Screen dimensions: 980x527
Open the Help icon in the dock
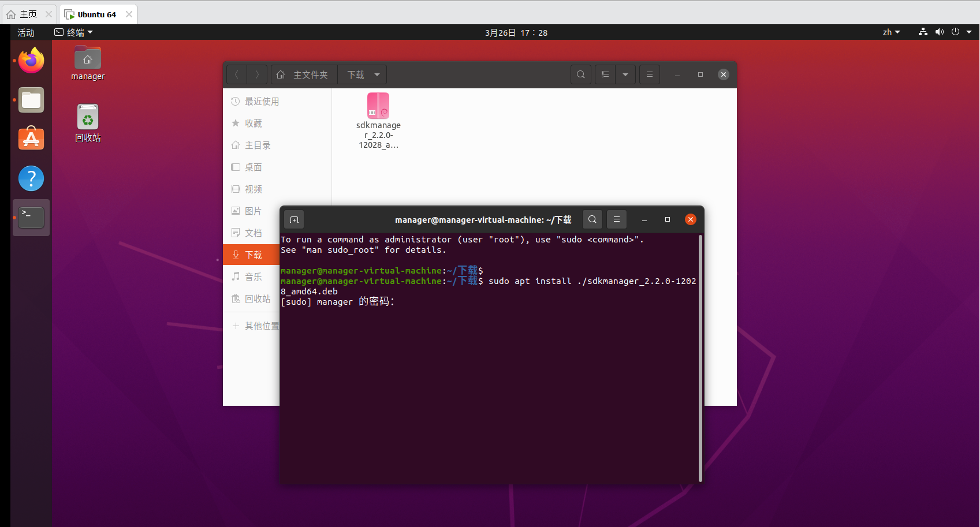[31, 178]
